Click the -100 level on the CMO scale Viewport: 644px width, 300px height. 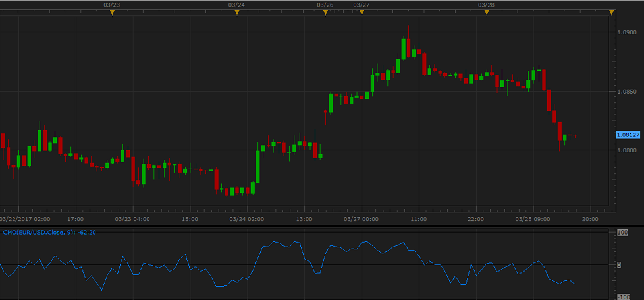point(623,297)
